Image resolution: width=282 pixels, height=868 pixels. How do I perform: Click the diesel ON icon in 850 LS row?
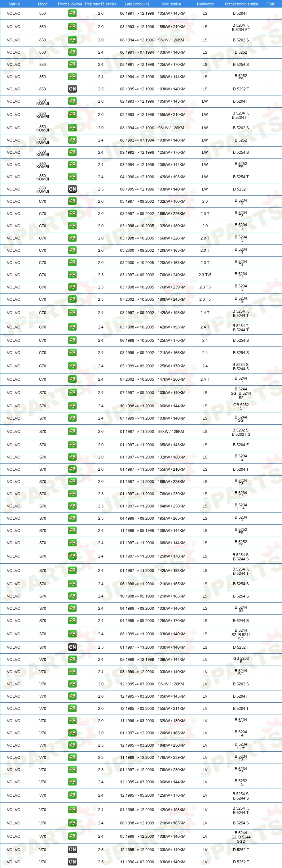point(72,89)
